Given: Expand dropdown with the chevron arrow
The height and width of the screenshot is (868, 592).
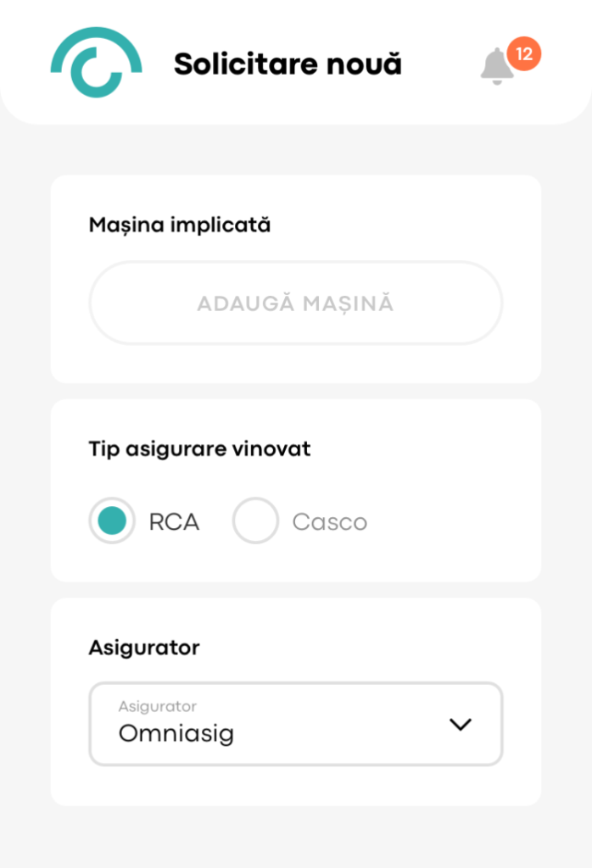Looking at the screenshot, I should pyautogui.click(x=460, y=724).
